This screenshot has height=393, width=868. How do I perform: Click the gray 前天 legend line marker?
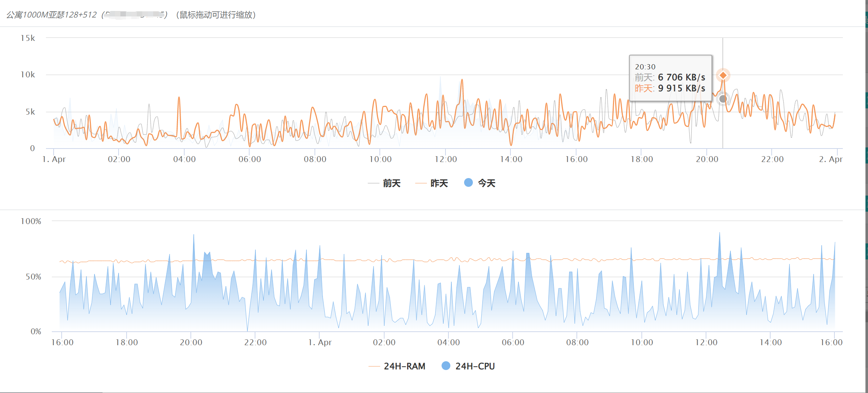(374, 183)
